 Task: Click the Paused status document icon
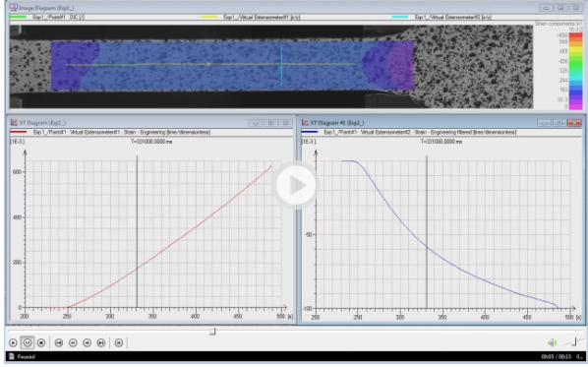(12, 356)
